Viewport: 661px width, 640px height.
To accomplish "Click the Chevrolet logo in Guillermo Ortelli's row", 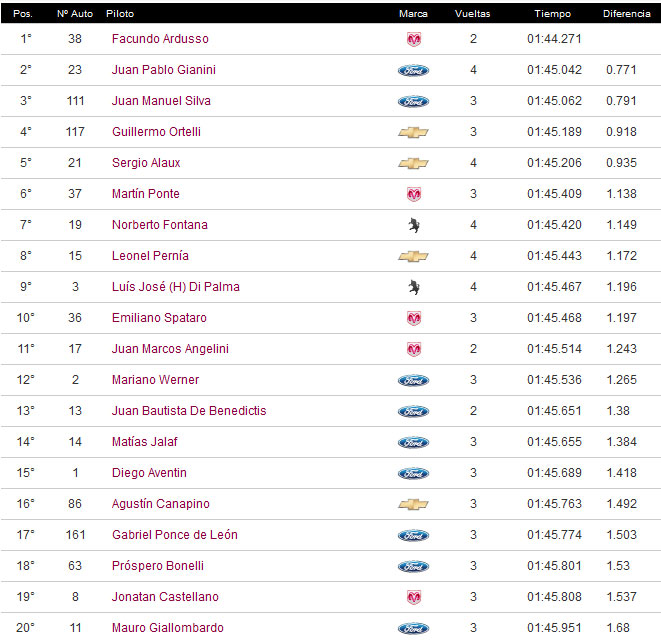I will (413, 132).
